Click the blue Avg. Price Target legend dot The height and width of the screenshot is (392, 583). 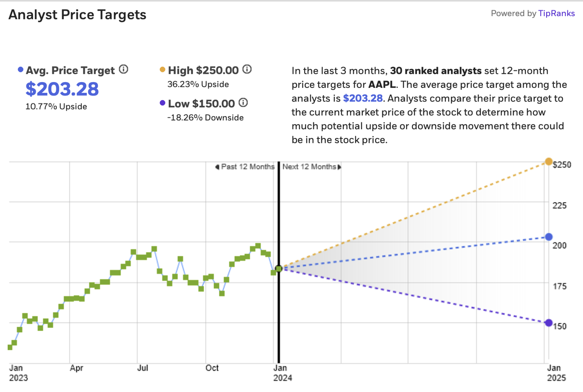(20, 70)
